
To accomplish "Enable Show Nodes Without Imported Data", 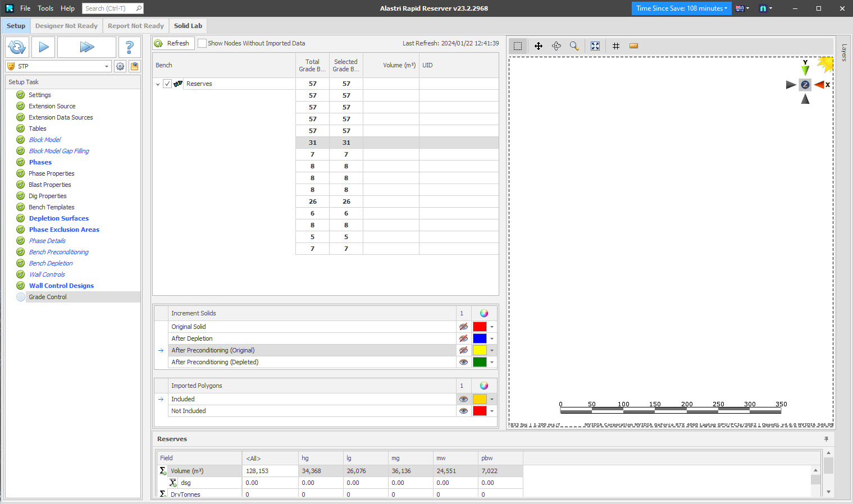I will 202,43.
